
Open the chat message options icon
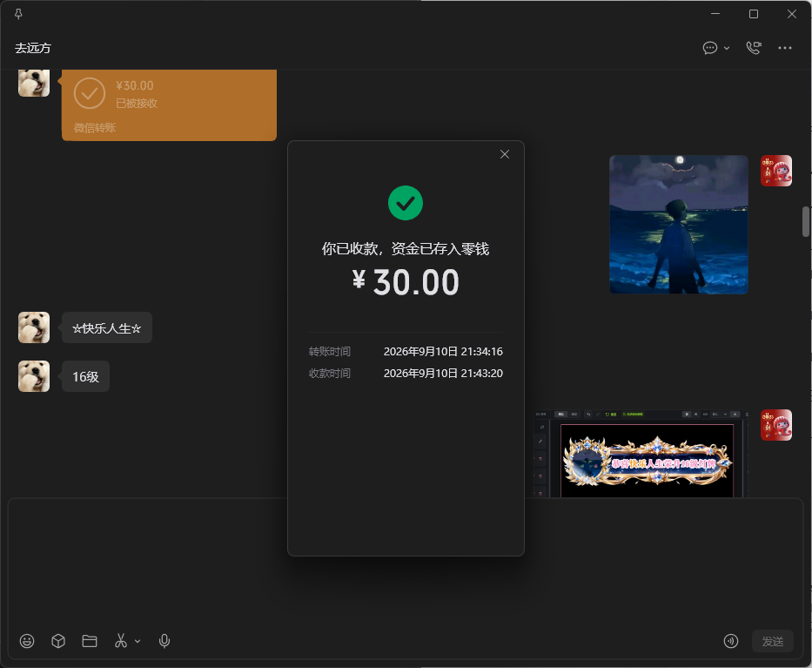tap(710, 48)
